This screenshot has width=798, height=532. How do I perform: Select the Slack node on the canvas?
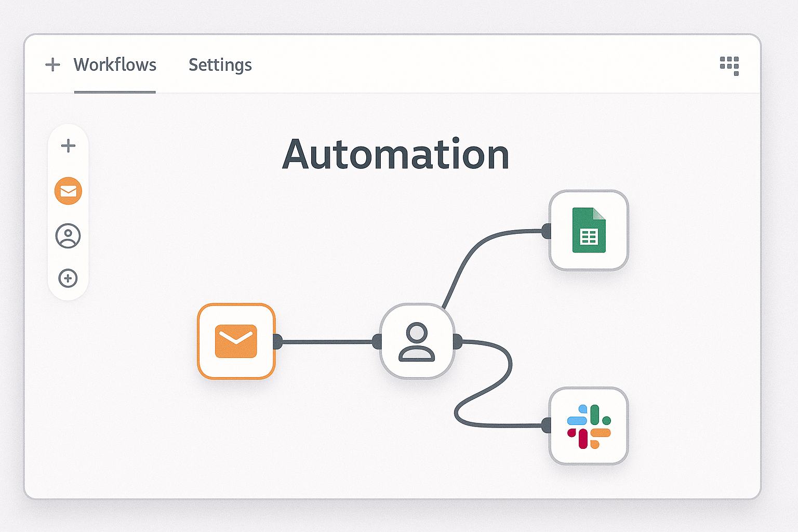tap(588, 426)
